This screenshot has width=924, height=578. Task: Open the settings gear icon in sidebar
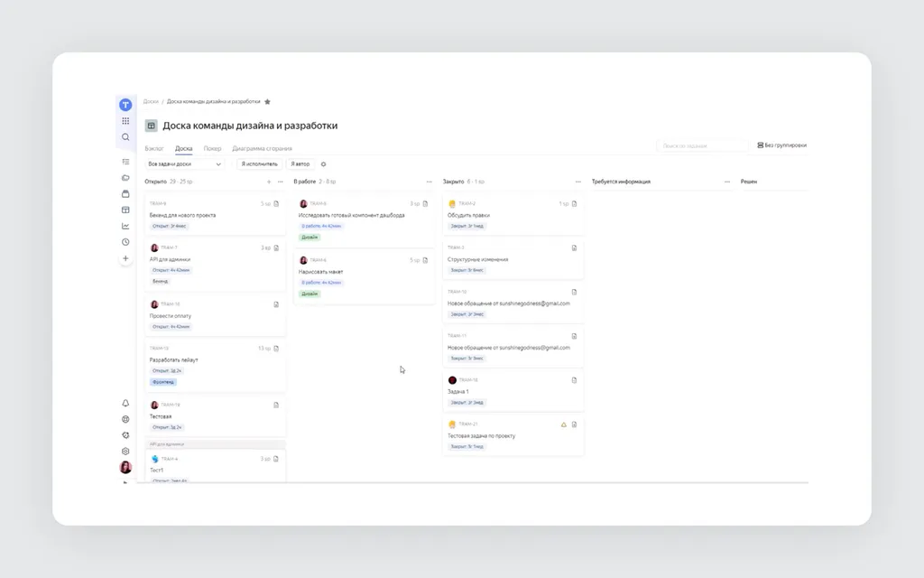(x=125, y=452)
